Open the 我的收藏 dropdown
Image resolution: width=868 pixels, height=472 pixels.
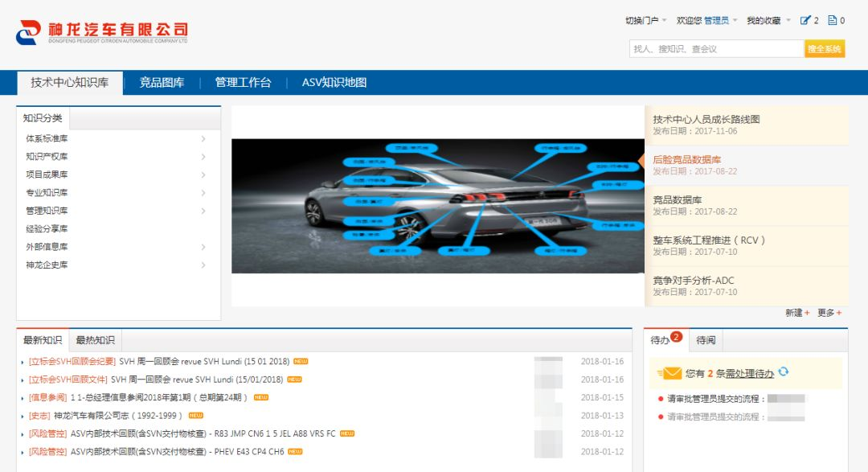pyautogui.click(x=768, y=20)
